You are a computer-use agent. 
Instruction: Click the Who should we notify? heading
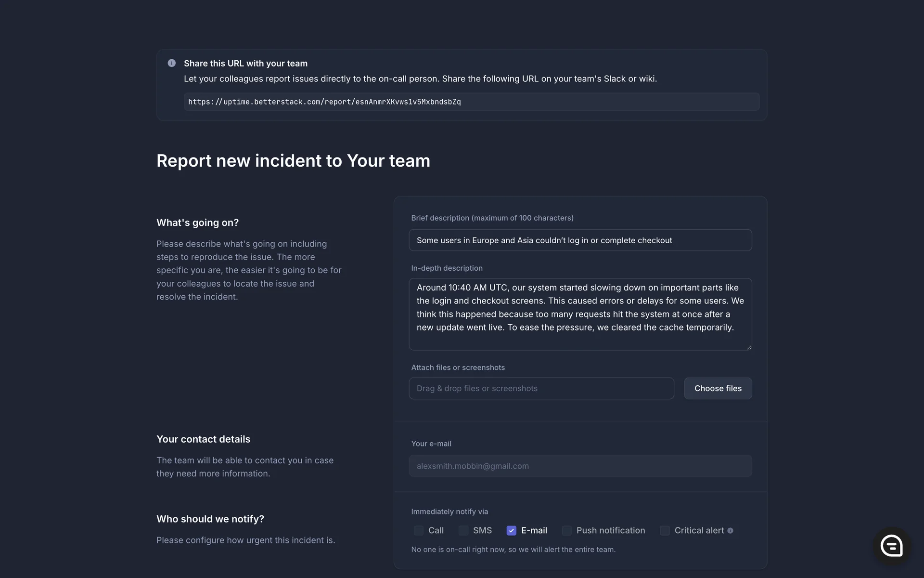pyautogui.click(x=210, y=519)
